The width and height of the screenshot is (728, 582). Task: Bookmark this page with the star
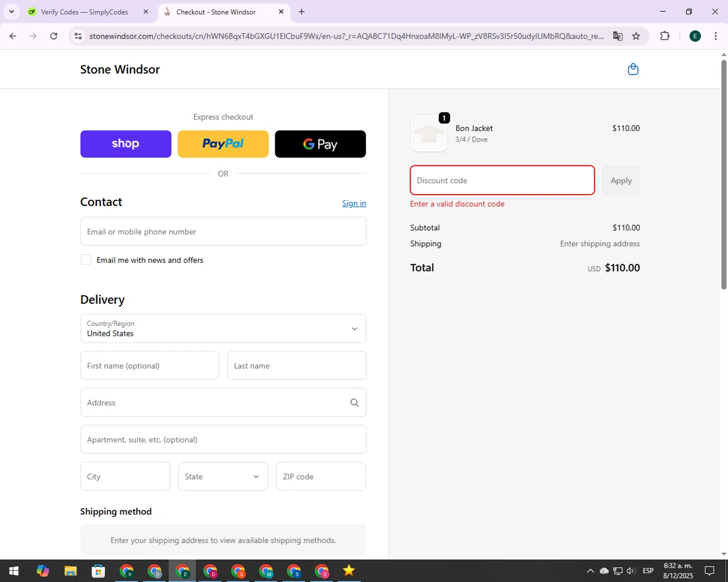click(636, 36)
